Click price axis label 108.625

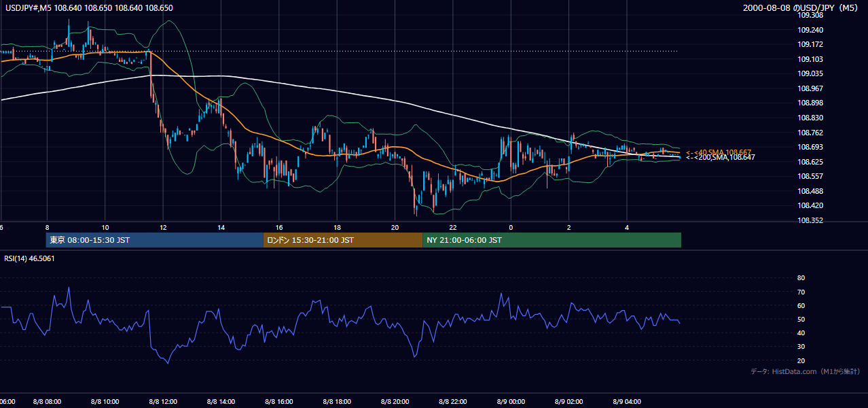809,162
